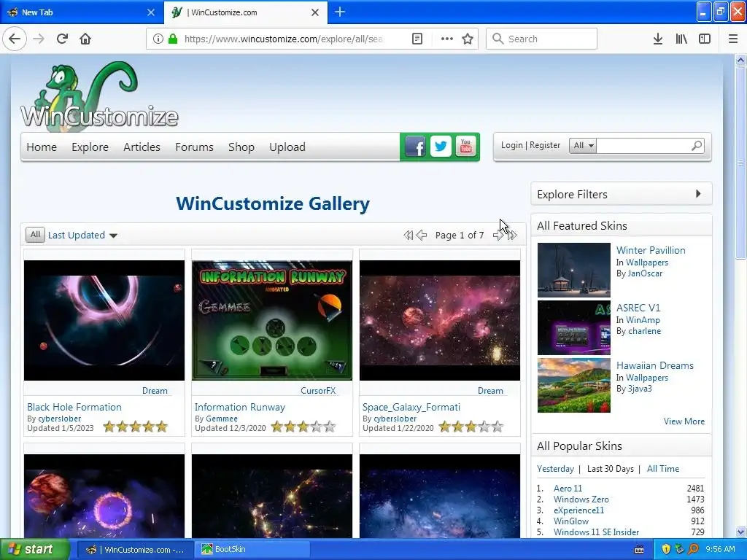The image size is (747, 560).
Task: Click the magnifier tray icon
Action: [x=693, y=549]
